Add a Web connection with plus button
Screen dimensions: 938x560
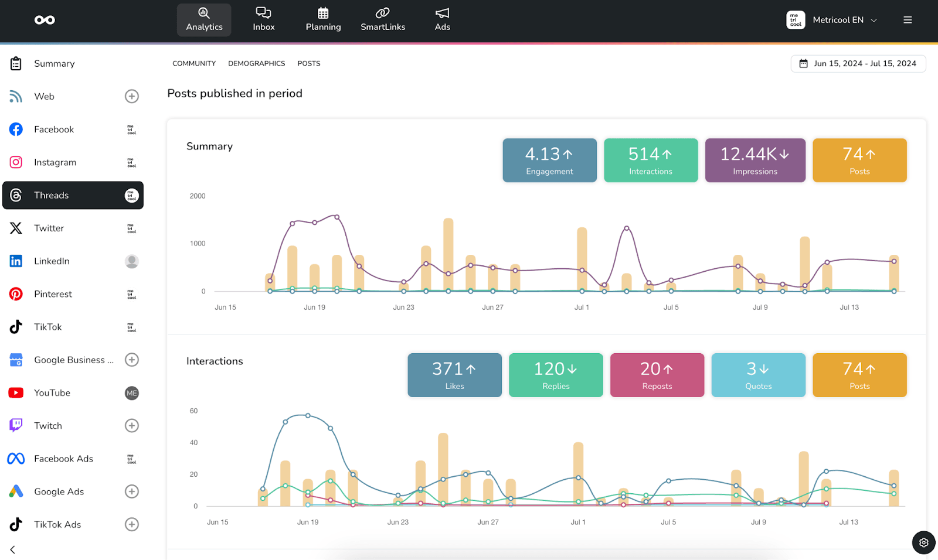(x=132, y=97)
